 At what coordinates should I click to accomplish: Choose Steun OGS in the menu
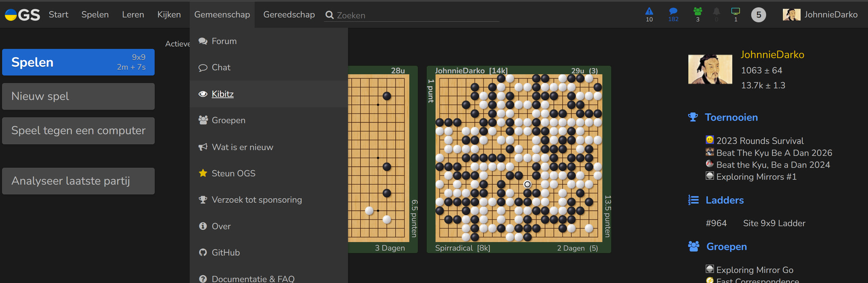pyautogui.click(x=233, y=173)
